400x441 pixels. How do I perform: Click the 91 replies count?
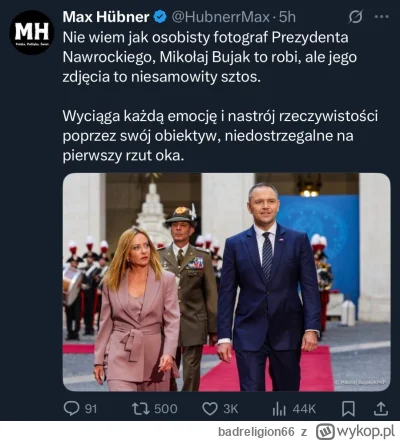click(x=91, y=409)
